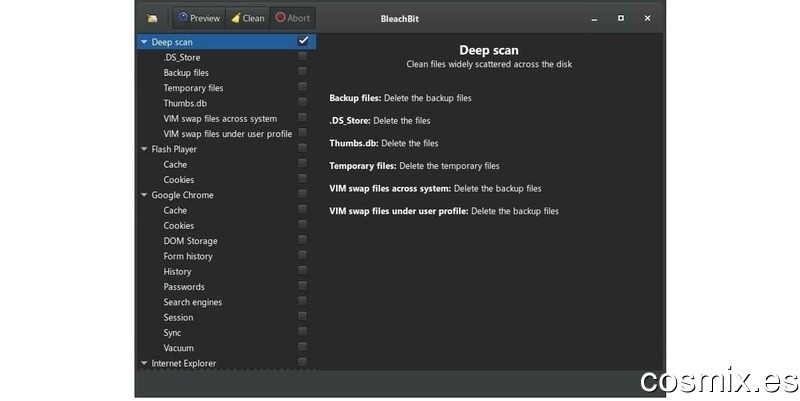Screen dimensions: 800x401
Task: Click the Abort button
Action: tap(293, 18)
